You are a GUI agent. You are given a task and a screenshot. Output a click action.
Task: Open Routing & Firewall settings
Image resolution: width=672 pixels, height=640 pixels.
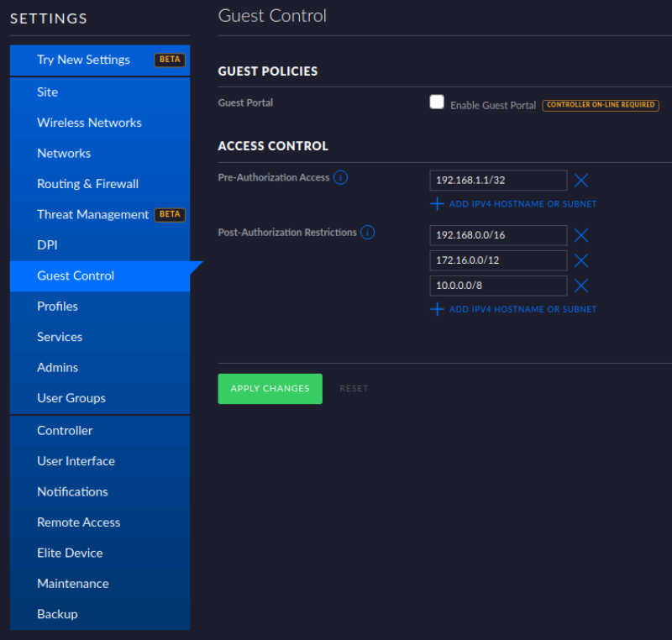pyautogui.click(x=100, y=184)
